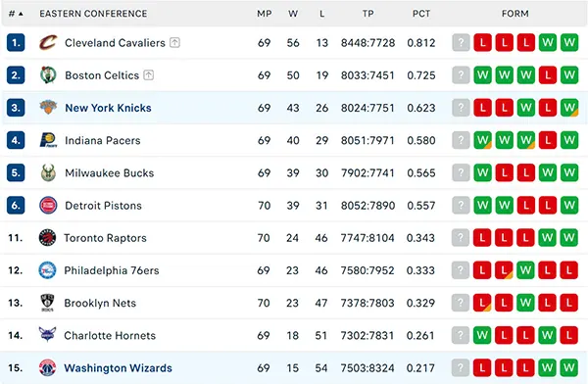Image resolution: width=588 pixels, height=384 pixels.
Task: Open the Philadelphia 76ers team link
Action: coord(112,270)
